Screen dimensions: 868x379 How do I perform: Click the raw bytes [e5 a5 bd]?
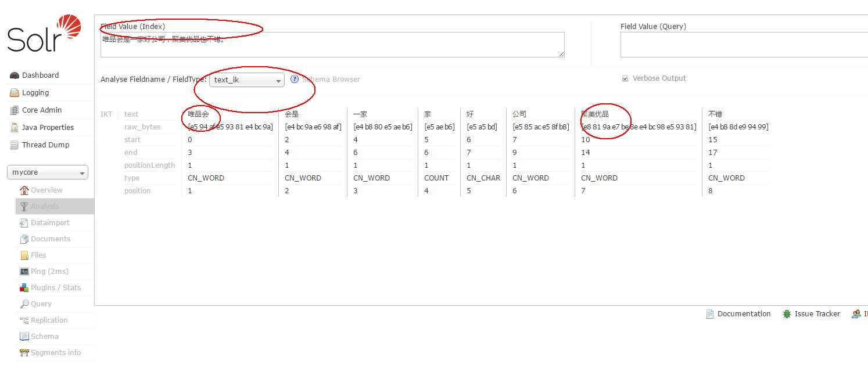482,127
